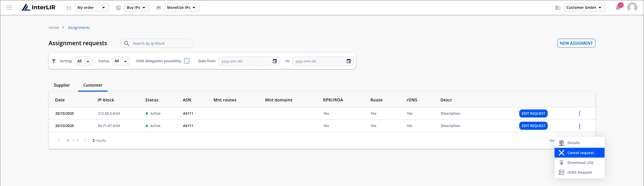The width and height of the screenshot is (644, 186).
Task: Click the globe icon beside Buy IPs
Action: (118, 8)
